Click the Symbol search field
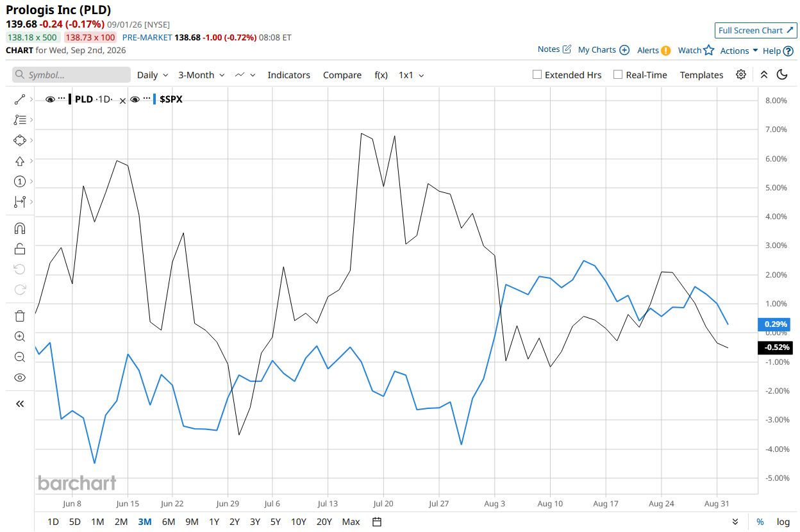Viewport: 800px width, 532px height. pos(71,75)
